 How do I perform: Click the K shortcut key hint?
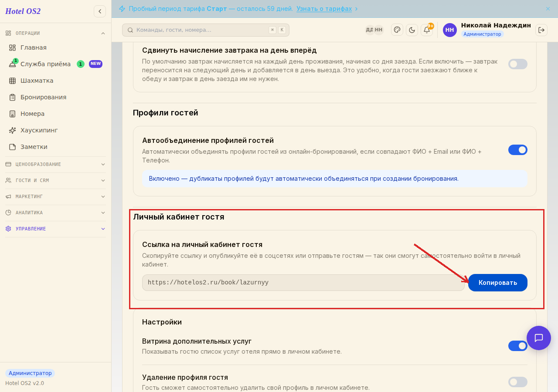coord(282,30)
